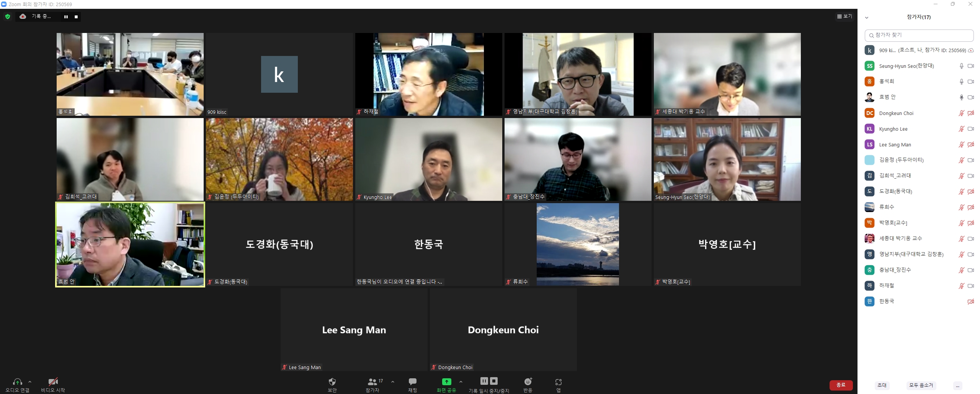Click the green security shield icon
This screenshot has width=980, height=394.
click(x=7, y=16)
